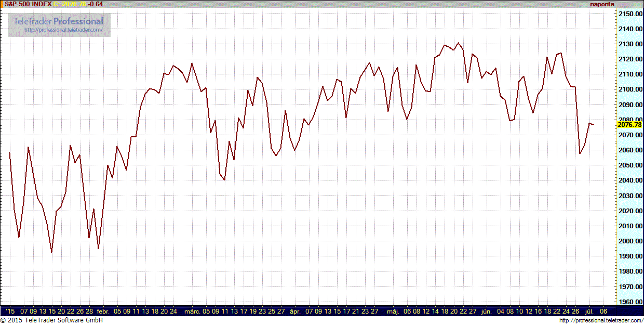Click the 'máj.' month label on time axis
644x325 pixels.
pyautogui.click(x=393, y=311)
